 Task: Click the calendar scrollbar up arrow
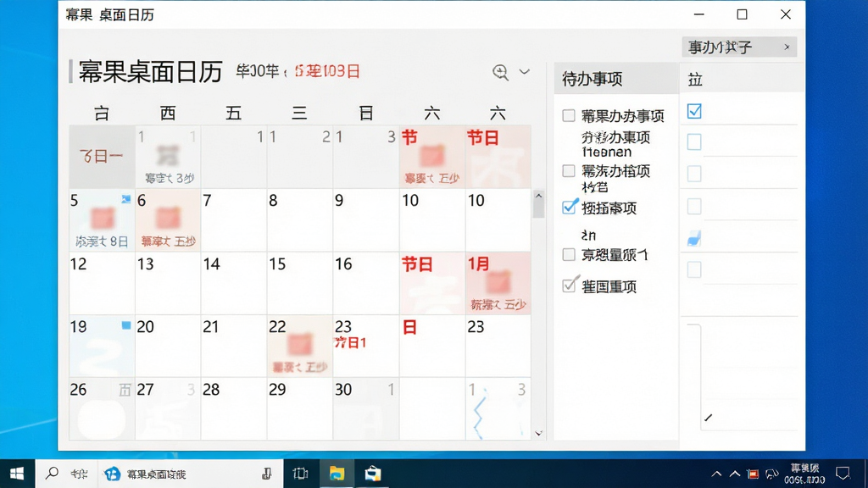[538, 196]
